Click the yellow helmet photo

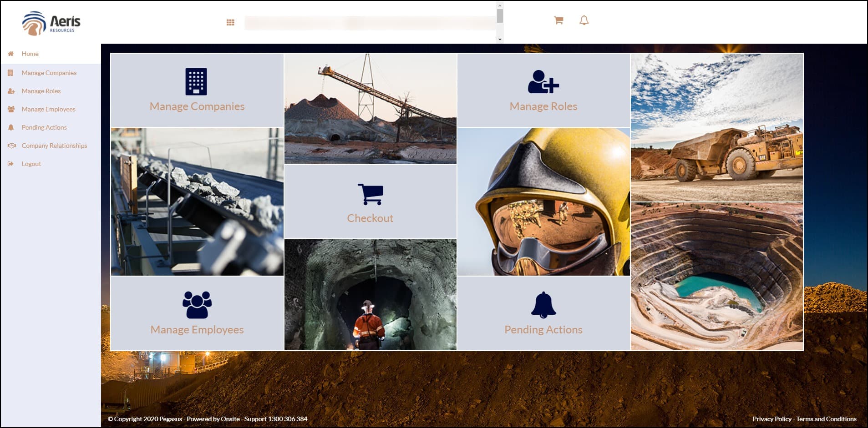tap(543, 201)
